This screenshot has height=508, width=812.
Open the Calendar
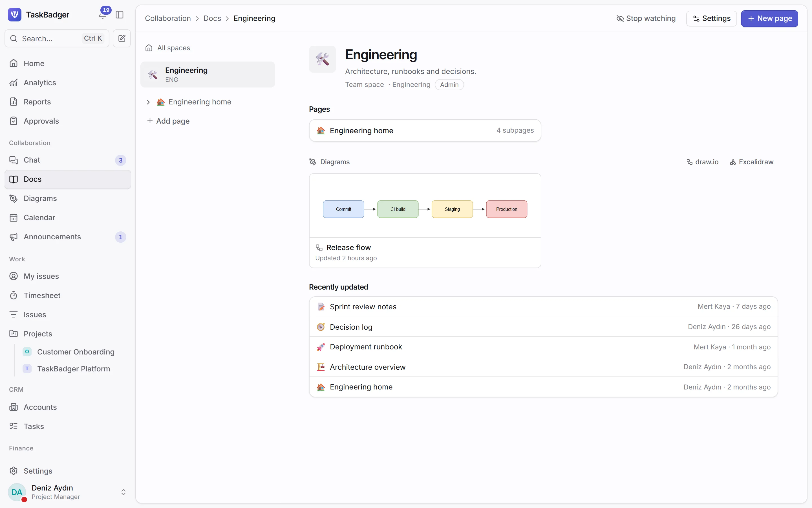[x=67, y=217]
